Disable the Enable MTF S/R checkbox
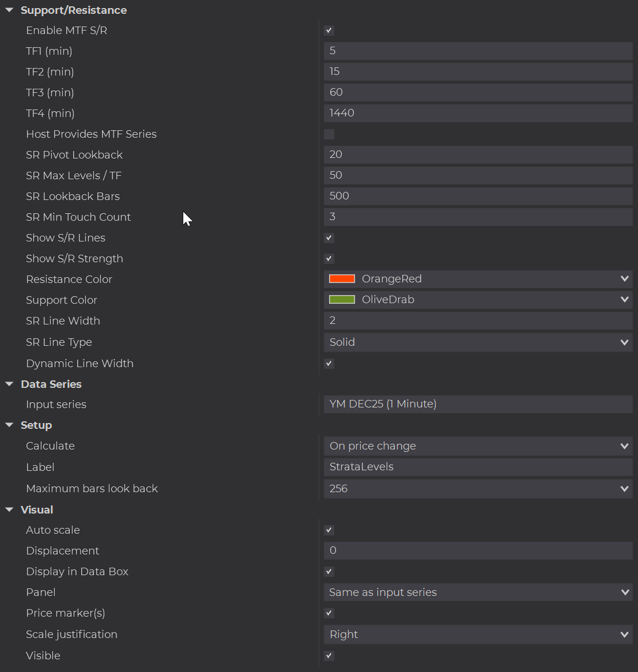 pos(329,31)
